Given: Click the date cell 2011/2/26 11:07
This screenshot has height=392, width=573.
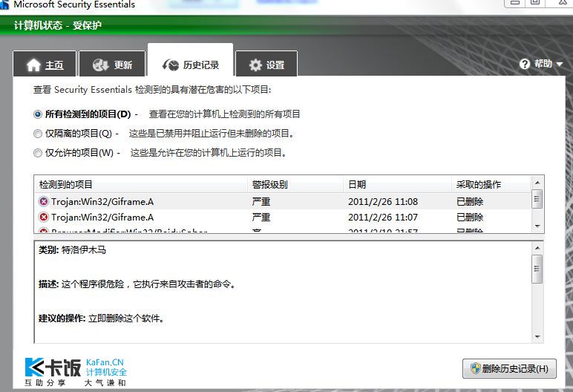Looking at the screenshot, I should coord(383,218).
